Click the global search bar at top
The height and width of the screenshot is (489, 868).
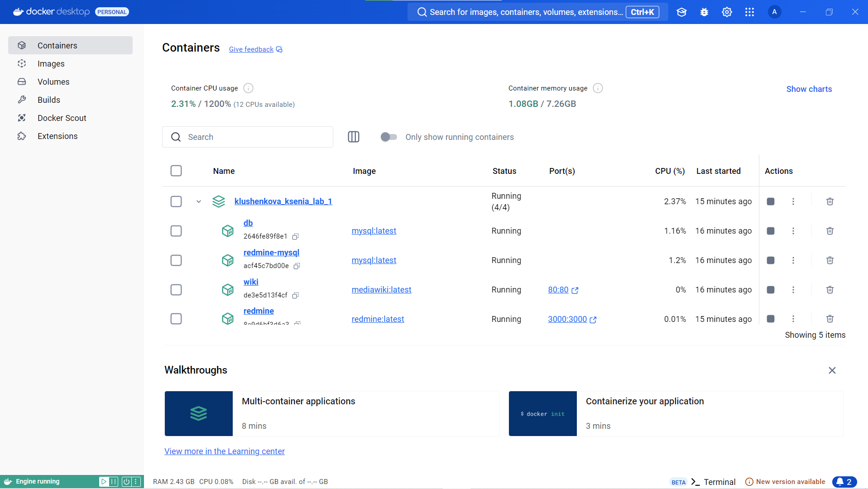click(537, 12)
